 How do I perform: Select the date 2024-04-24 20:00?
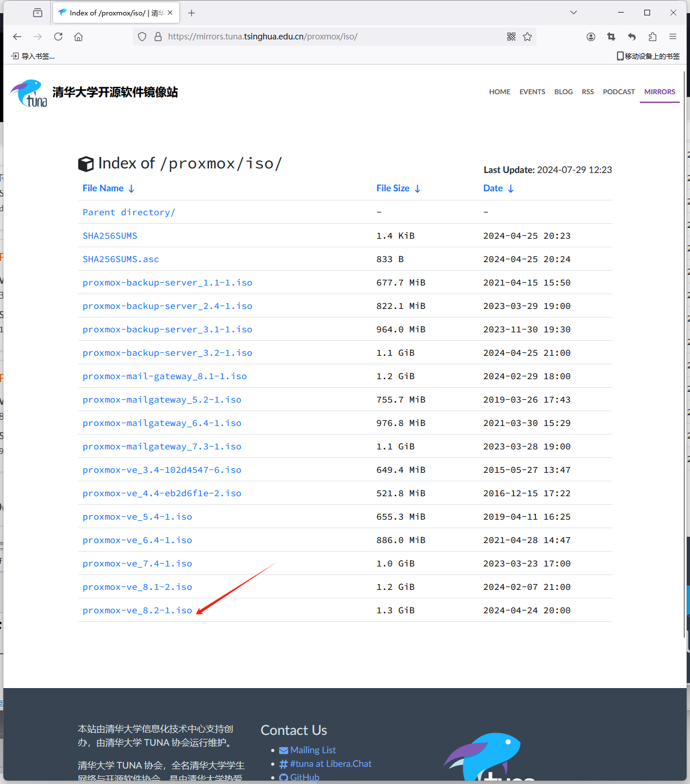tap(527, 610)
